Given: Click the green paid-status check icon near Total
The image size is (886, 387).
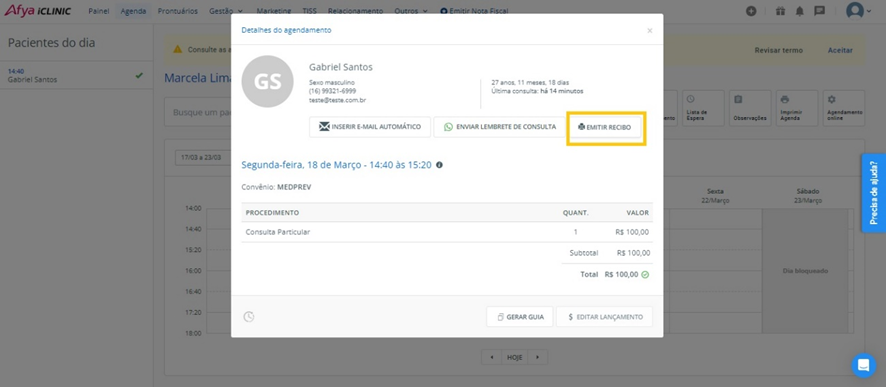Looking at the screenshot, I should tap(645, 275).
